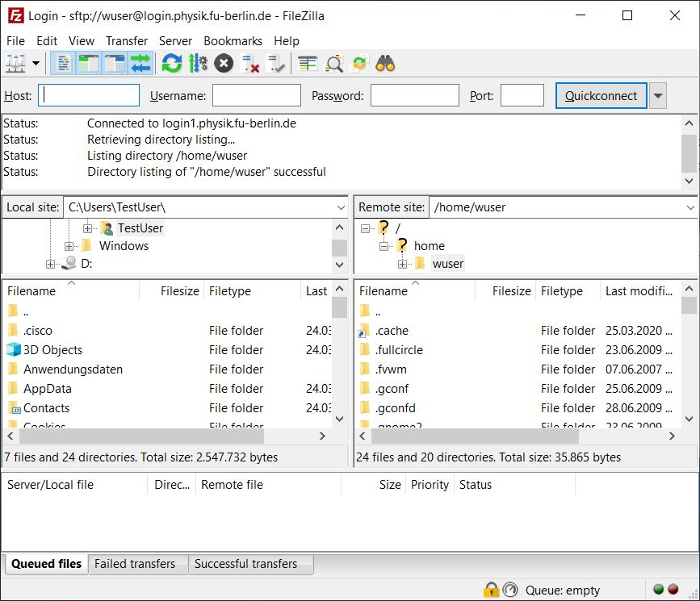Expand the Windows folder tree node
The image size is (700, 601).
pos(69,246)
